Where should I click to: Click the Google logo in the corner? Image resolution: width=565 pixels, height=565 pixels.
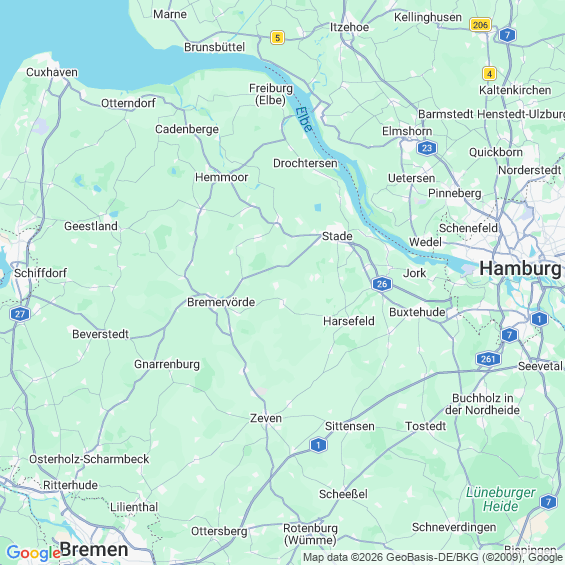[33, 553]
